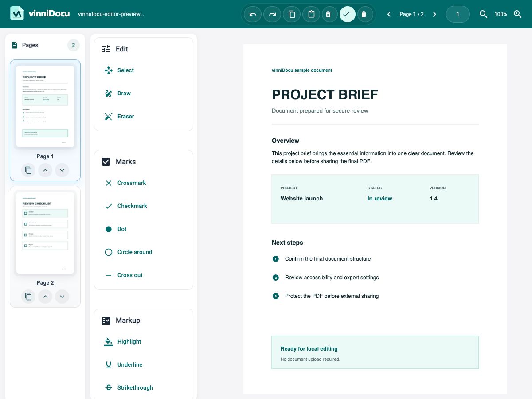Duplicate Page 1 with its copy button
Screen dimensions: 532x399
(x=28, y=170)
